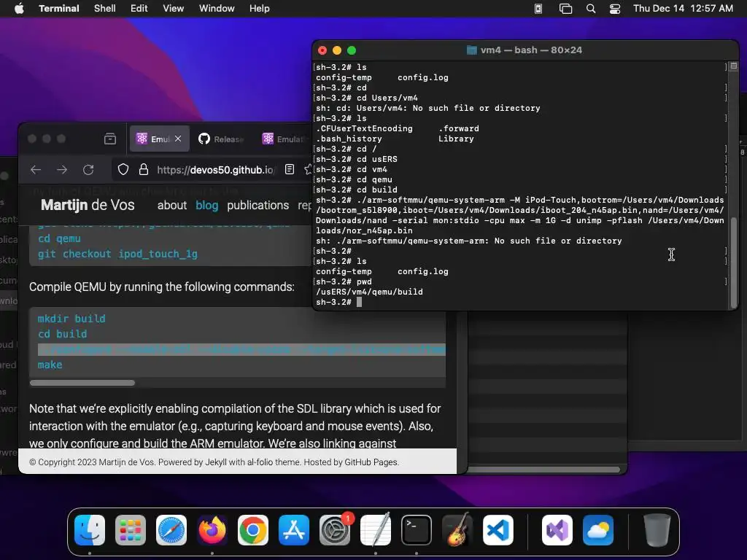Switch to the Release GitHub tab
Viewport: 747px width, 560px height.
pos(222,139)
